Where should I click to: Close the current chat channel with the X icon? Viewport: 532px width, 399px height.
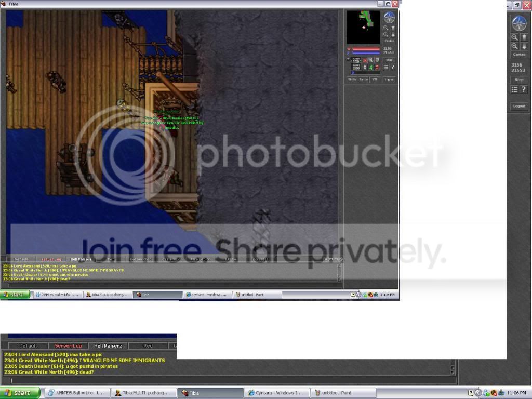[x=326, y=259]
